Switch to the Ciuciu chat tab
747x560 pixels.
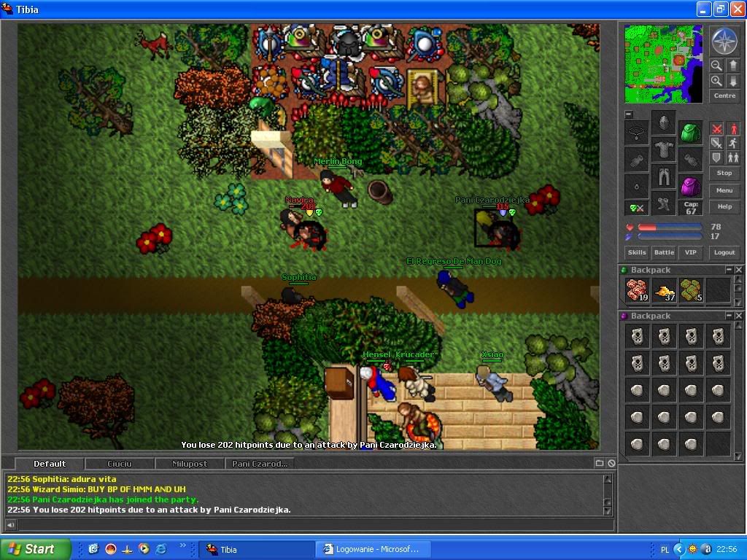pos(120,464)
